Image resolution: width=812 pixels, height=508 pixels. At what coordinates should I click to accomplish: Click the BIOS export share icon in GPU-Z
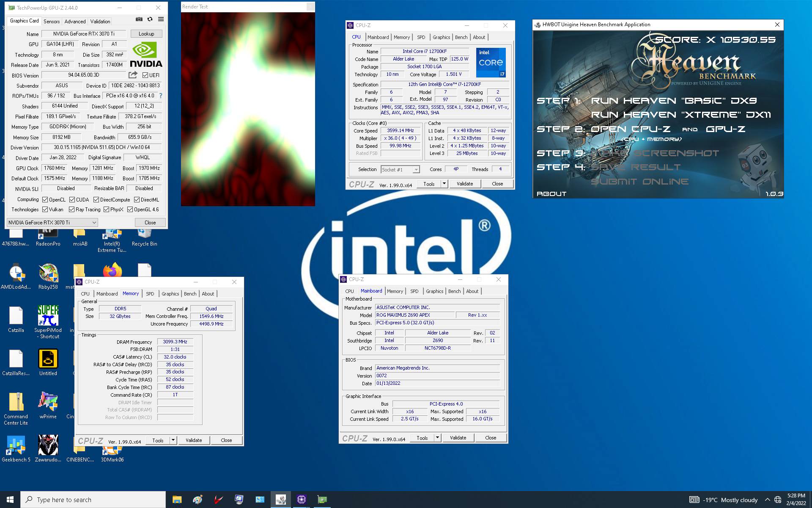(133, 75)
